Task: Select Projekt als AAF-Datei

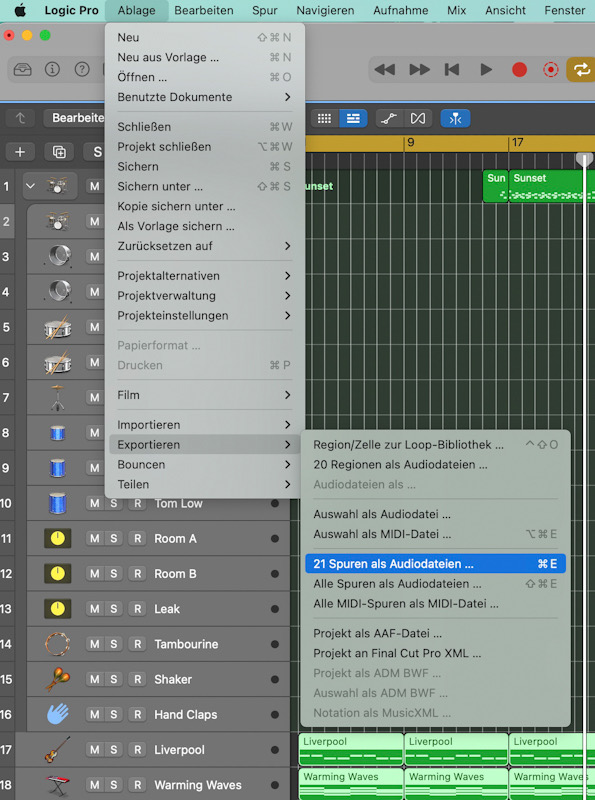Action: [x=435, y=634]
